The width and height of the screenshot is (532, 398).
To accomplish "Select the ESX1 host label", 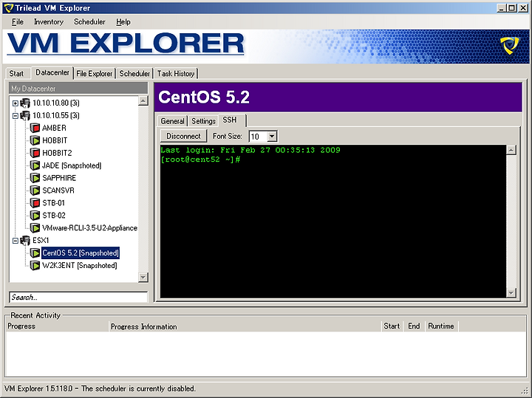I will pos(41,241).
